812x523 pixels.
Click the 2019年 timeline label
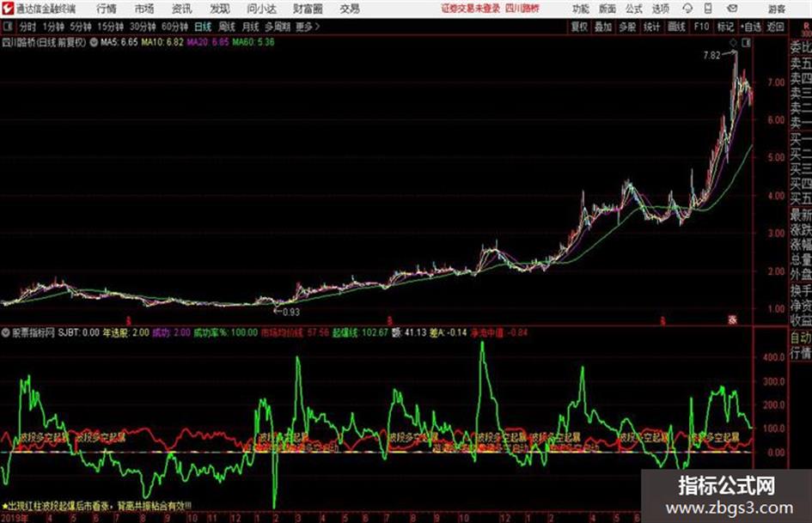click(x=15, y=518)
